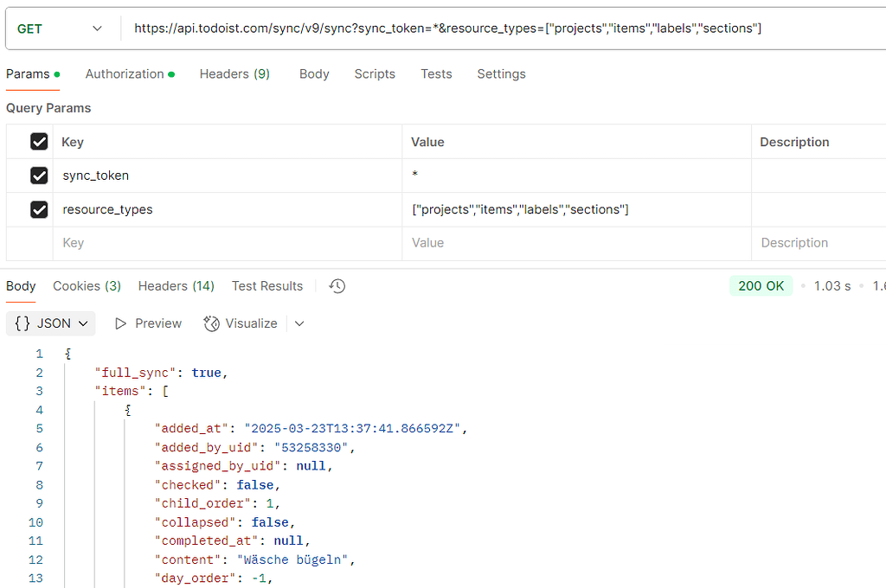
Task: Open the Cookies (3) response section
Action: click(87, 285)
